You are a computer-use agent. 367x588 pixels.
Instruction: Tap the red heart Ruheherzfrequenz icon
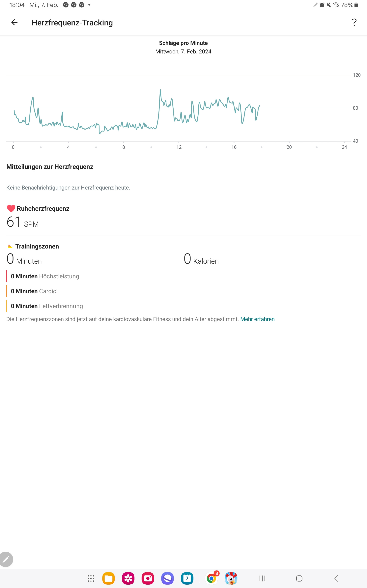point(11,209)
